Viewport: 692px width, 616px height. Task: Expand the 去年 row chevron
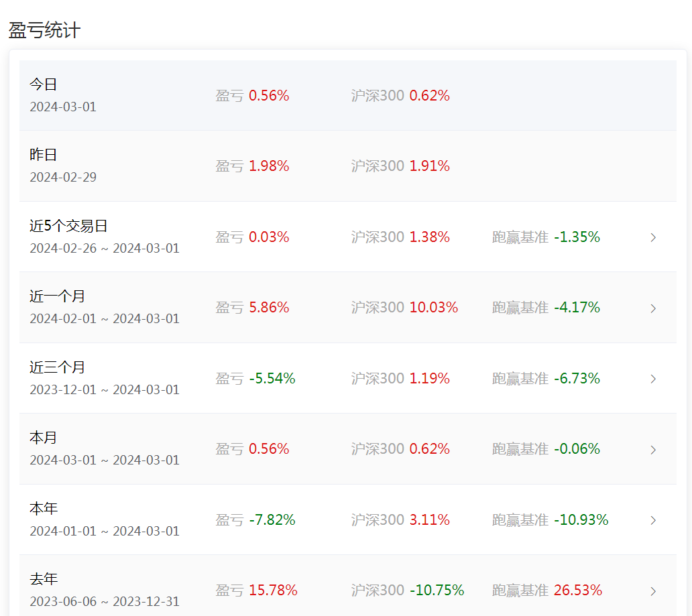click(653, 591)
